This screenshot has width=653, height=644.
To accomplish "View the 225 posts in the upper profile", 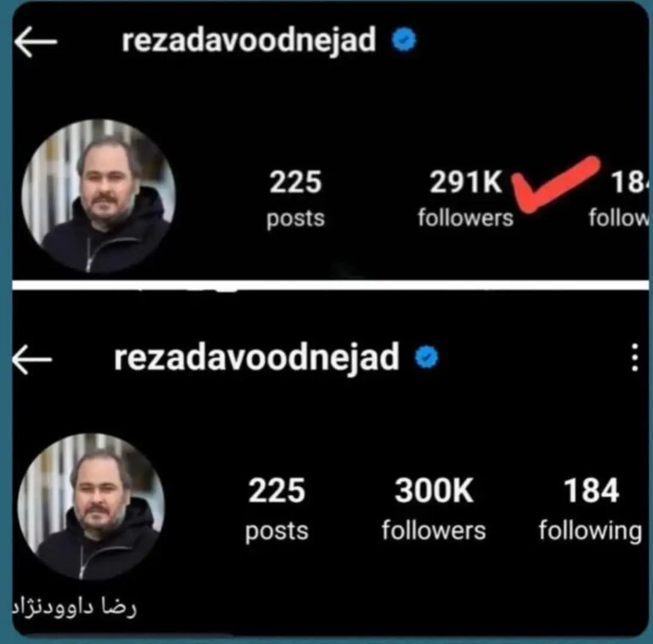I will 295,199.
